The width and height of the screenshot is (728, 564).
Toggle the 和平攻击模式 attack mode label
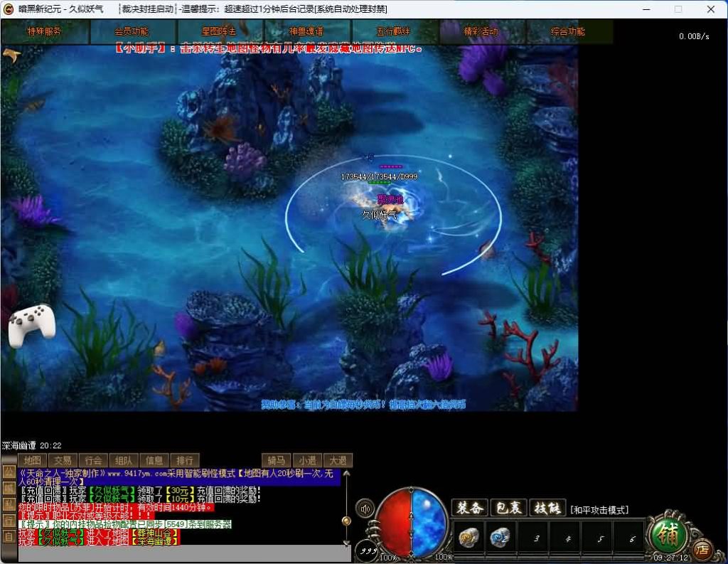(599, 510)
